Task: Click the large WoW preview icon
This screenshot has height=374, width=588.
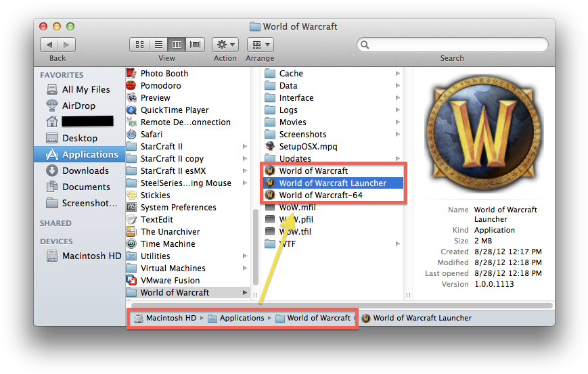Action: [x=484, y=133]
